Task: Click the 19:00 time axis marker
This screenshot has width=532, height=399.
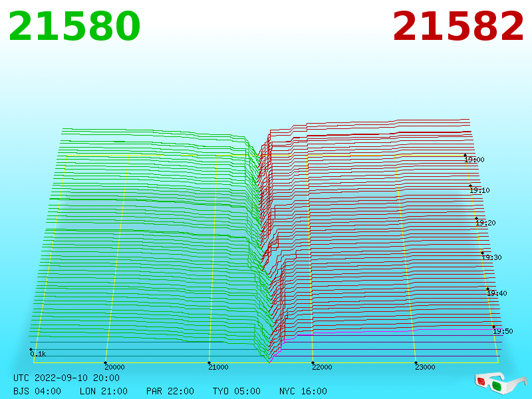Action: 474,160
